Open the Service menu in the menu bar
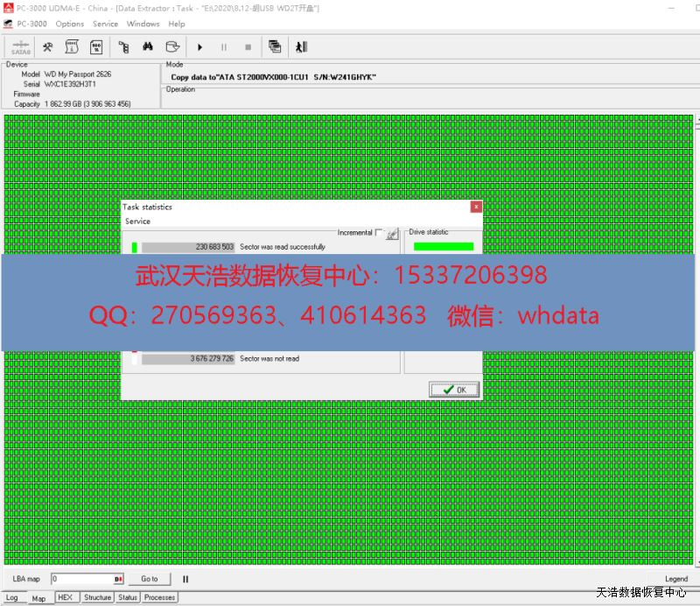 pos(105,24)
